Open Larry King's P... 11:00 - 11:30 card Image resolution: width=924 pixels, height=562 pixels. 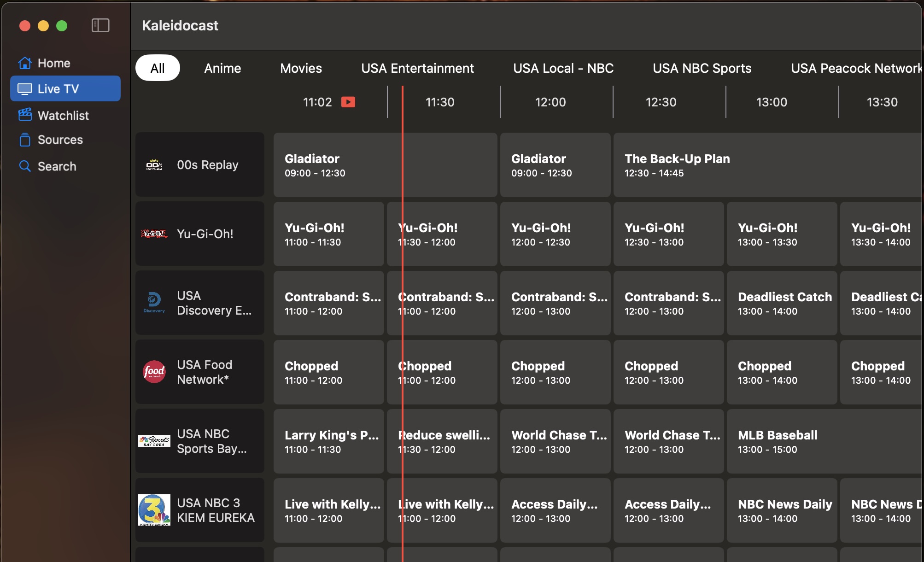pyautogui.click(x=329, y=441)
